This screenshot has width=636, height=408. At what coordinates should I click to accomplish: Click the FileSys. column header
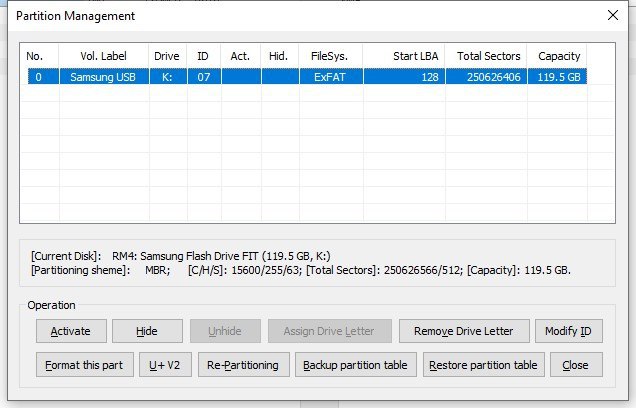[331, 56]
